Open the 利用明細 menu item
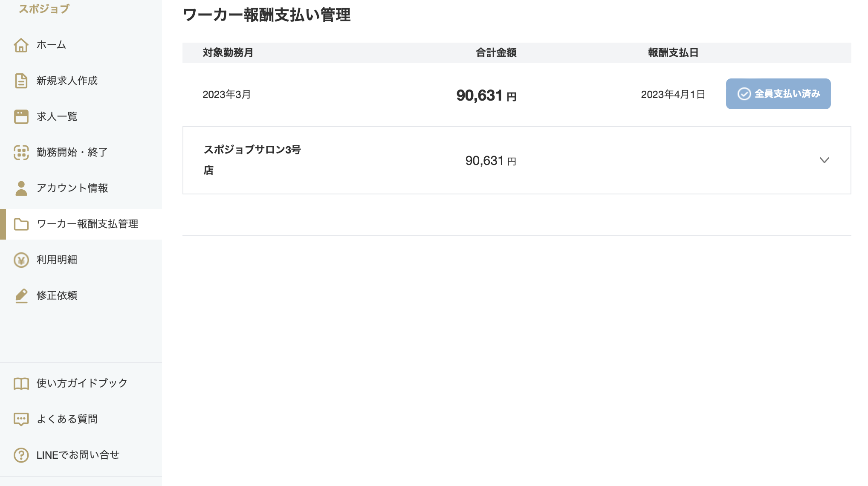This screenshot has height=486, width=868. pos(57,260)
